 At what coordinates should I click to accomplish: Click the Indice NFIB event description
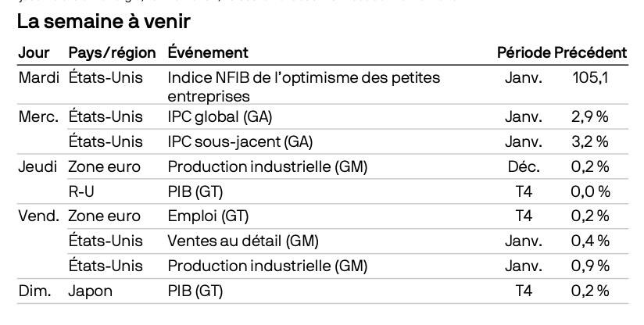pyautogui.click(x=303, y=87)
